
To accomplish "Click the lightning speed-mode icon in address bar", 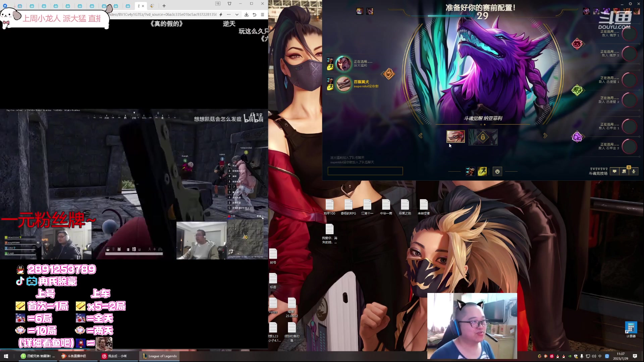I will (x=221, y=14).
